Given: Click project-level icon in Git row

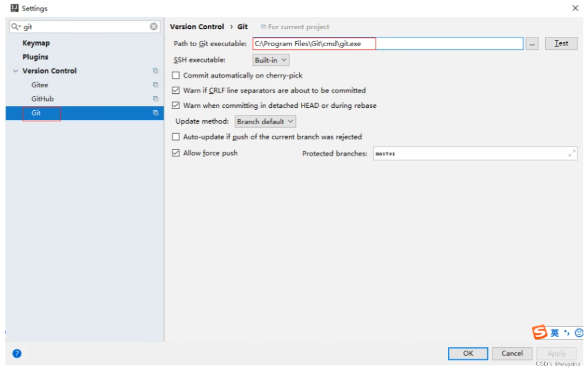Looking at the screenshot, I should tap(156, 113).
